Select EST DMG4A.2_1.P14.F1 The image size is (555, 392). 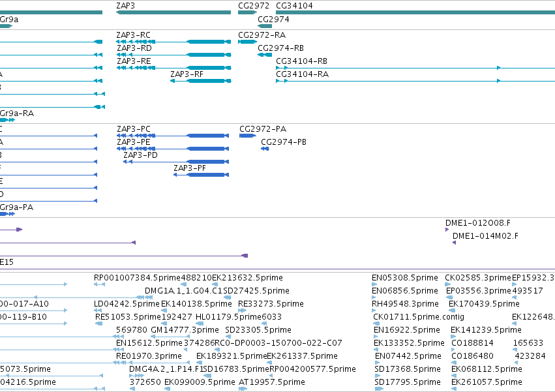[166, 369]
